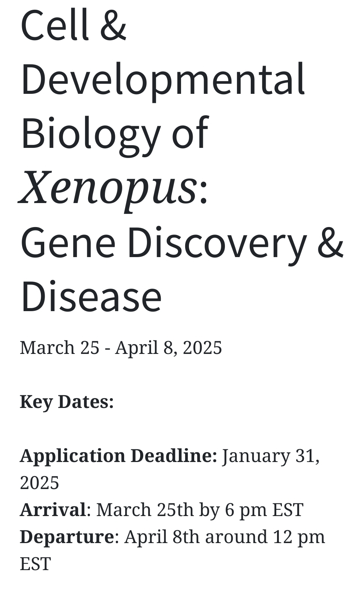Image resolution: width=364 pixels, height=590 pixels.
Task: Click the word "Cell" in the heading
Action: 55,25
